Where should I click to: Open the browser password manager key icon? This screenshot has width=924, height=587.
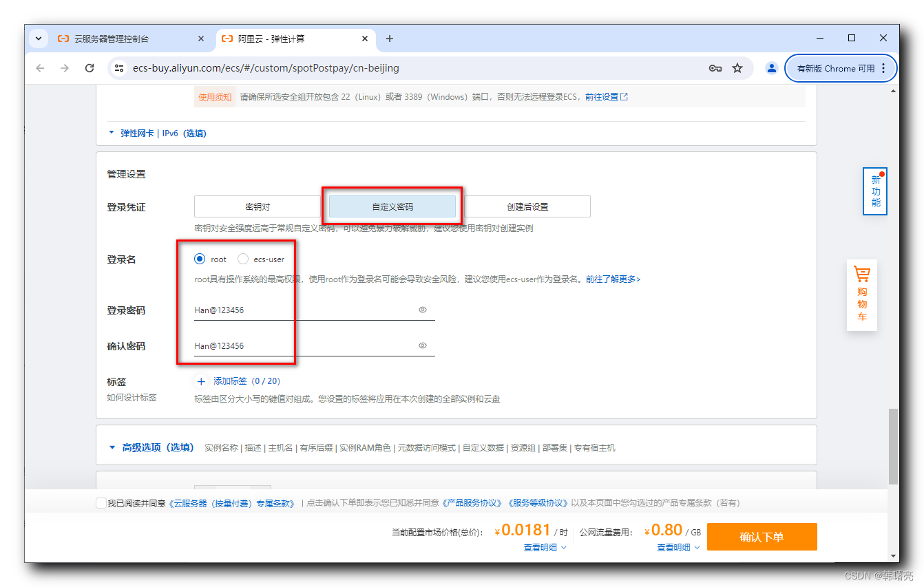point(715,68)
